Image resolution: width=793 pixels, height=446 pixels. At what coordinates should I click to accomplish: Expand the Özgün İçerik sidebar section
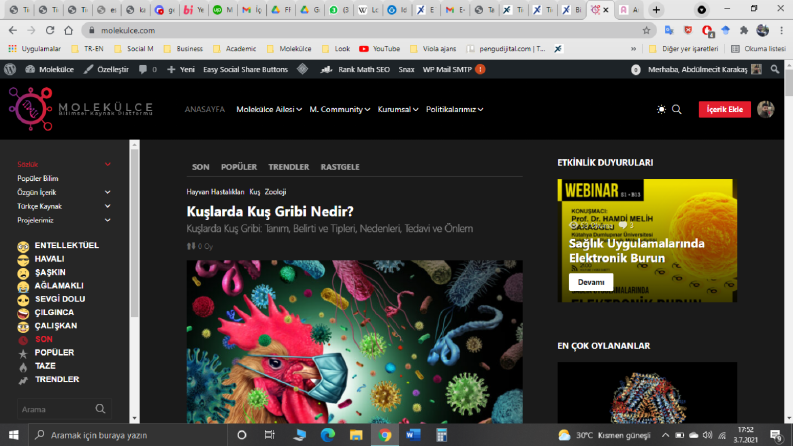(x=107, y=192)
